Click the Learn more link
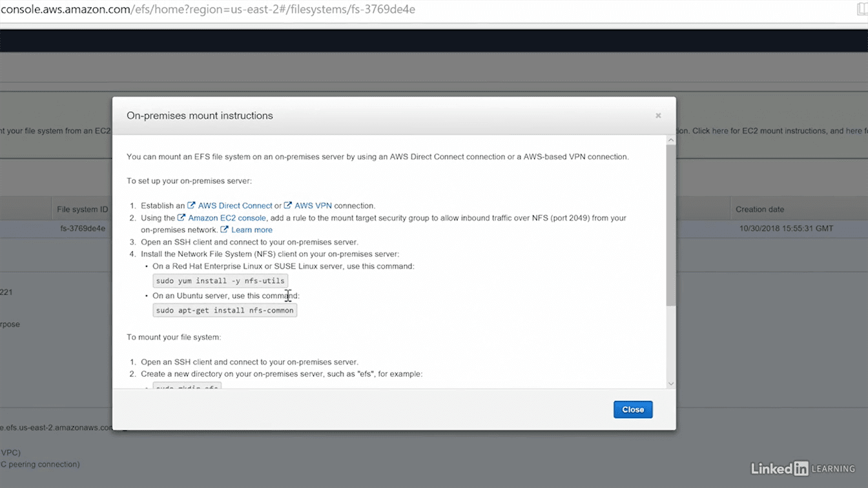868x488 pixels. point(252,230)
